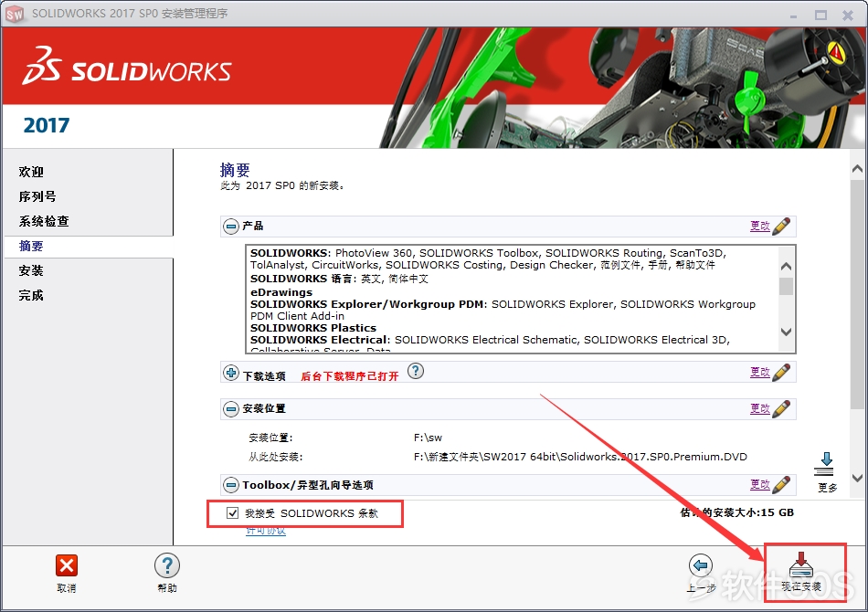The width and height of the screenshot is (868, 612).
Task: Close the installation manager window
Action: point(848,15)
